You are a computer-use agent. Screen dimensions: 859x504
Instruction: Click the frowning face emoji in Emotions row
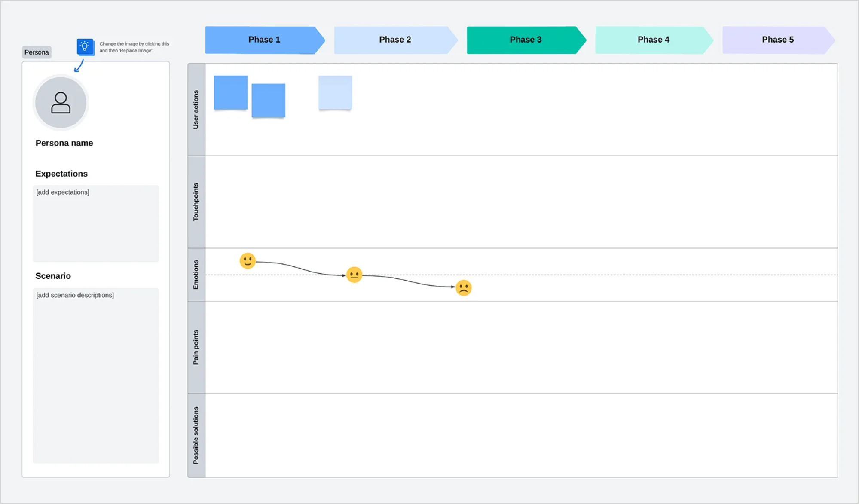[x=464, y=288]
